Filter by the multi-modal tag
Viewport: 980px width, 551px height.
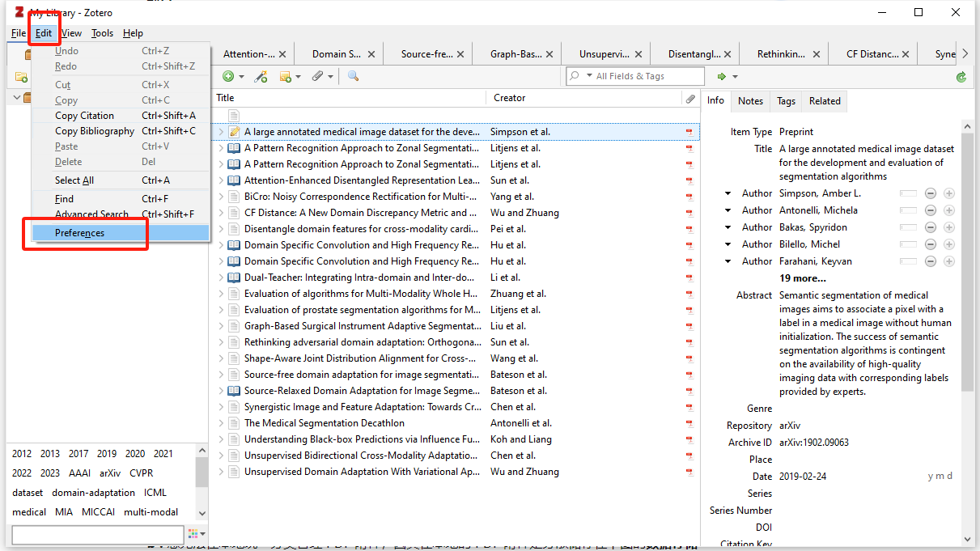(x=151, y=512)
